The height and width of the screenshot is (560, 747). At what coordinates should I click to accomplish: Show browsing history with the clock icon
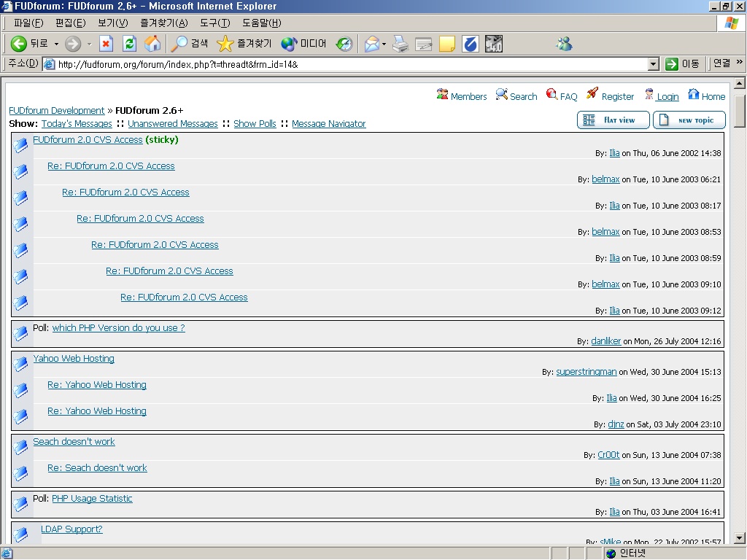coord(344,44)
